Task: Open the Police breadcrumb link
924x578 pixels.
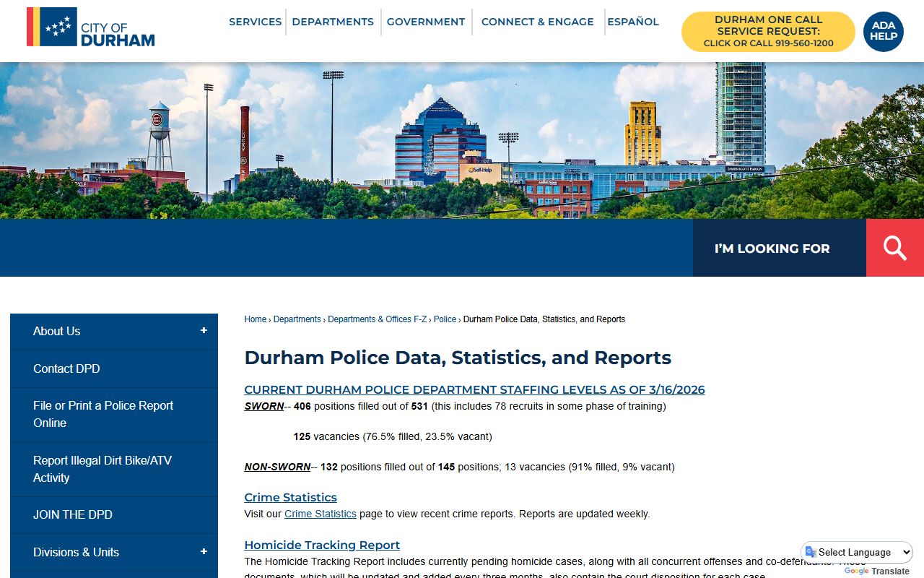Action: [x=445, y=319]
